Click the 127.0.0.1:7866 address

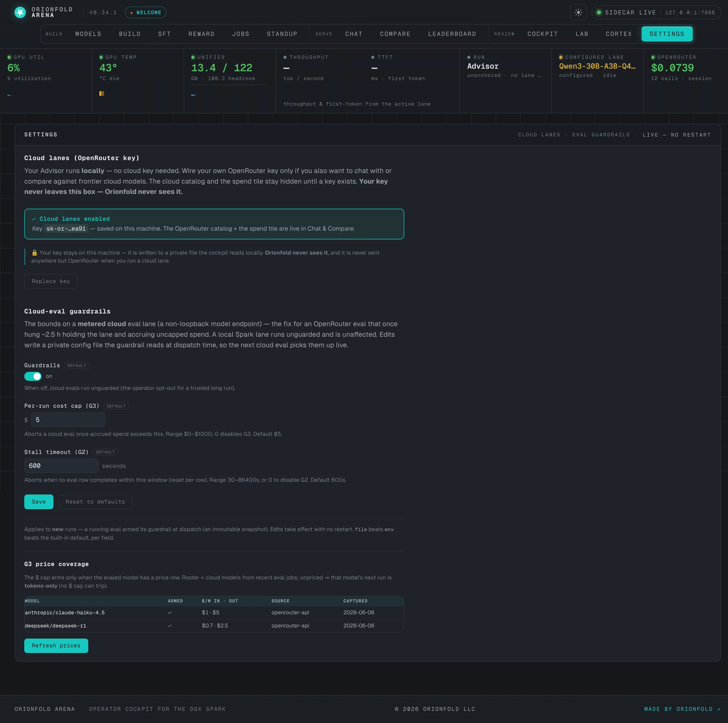point(690,12)
